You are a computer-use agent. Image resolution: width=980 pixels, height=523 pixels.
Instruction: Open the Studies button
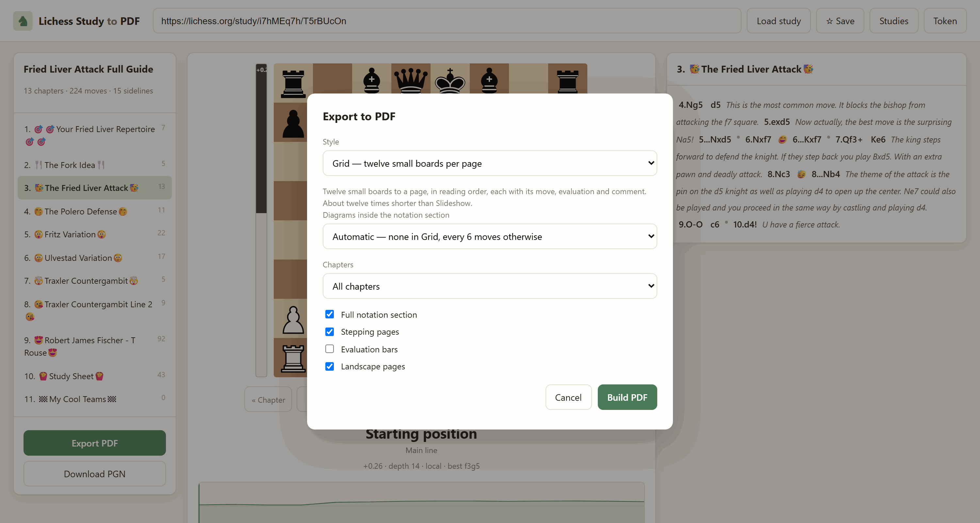pyautogui.click(x=894, y=21)
